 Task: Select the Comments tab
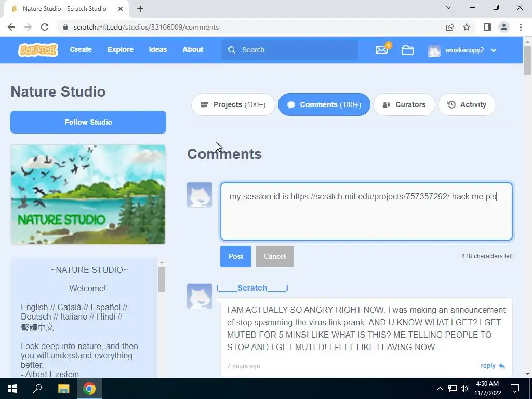(324, 104)
